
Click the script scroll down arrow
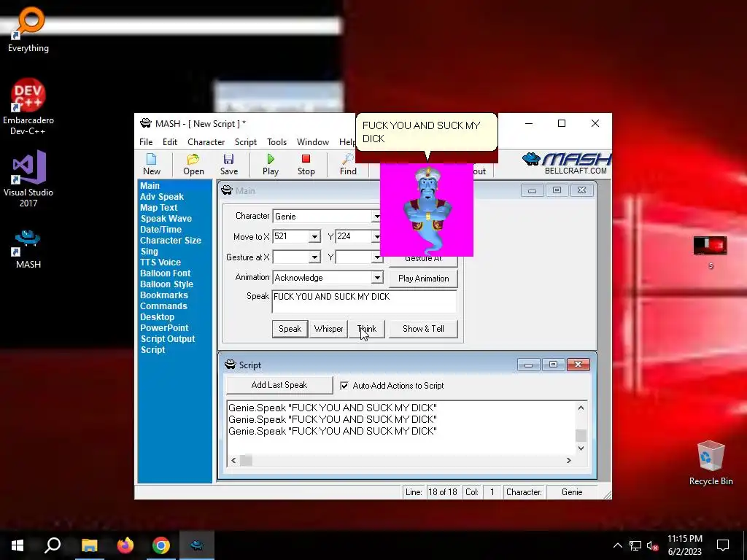point(581,448)
